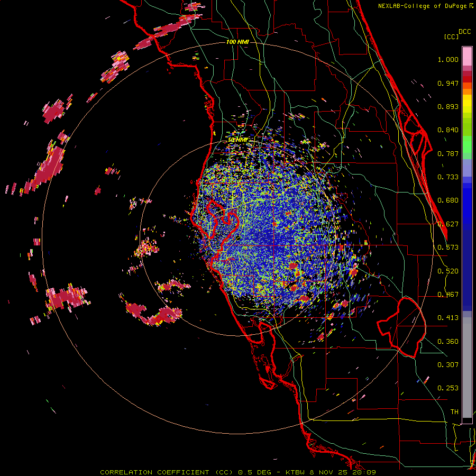This screenshot has width=476, height=476.
Task: Select the 1.000 legend value
Action: (x=448, y=59)
